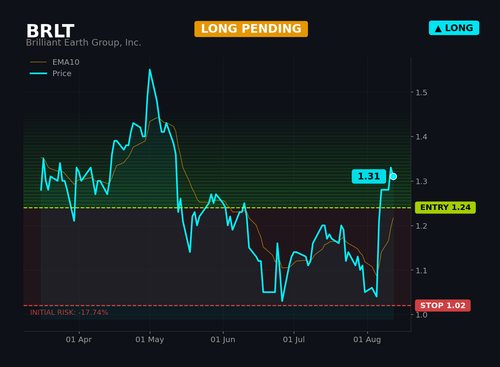
Task: Click the 1.2 price axis label
Action: [421, 226]
